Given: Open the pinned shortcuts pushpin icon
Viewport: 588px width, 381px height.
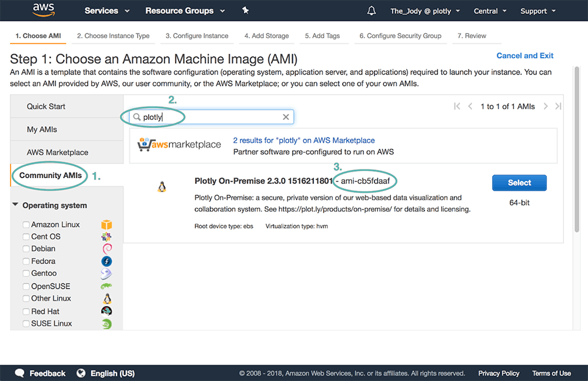Looking at the screenshot, I should tap(246, 11).
